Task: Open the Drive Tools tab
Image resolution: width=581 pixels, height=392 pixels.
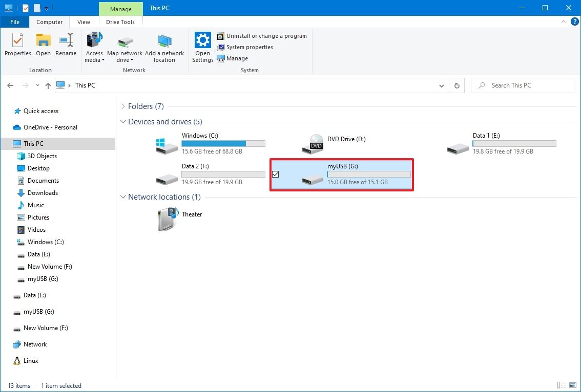Action: [x=120, y=22]
